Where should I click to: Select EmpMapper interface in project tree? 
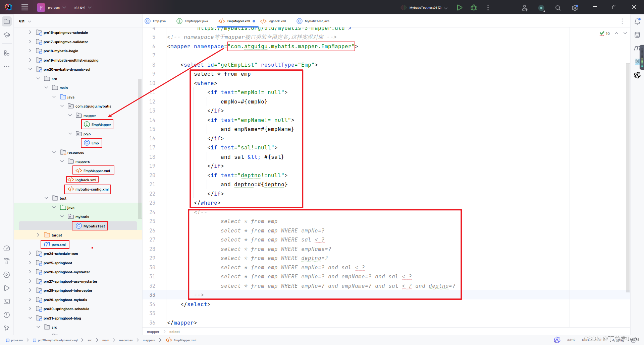click(x=97, y=125)
